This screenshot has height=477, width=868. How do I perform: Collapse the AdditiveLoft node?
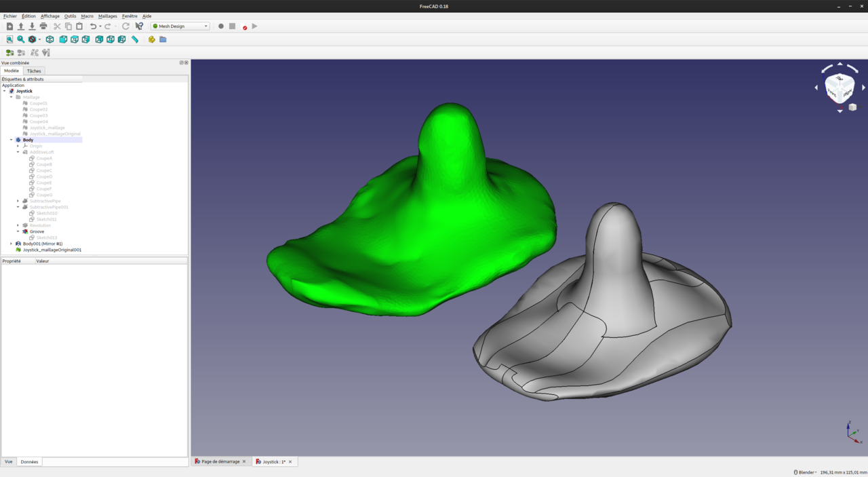(18, 152)
